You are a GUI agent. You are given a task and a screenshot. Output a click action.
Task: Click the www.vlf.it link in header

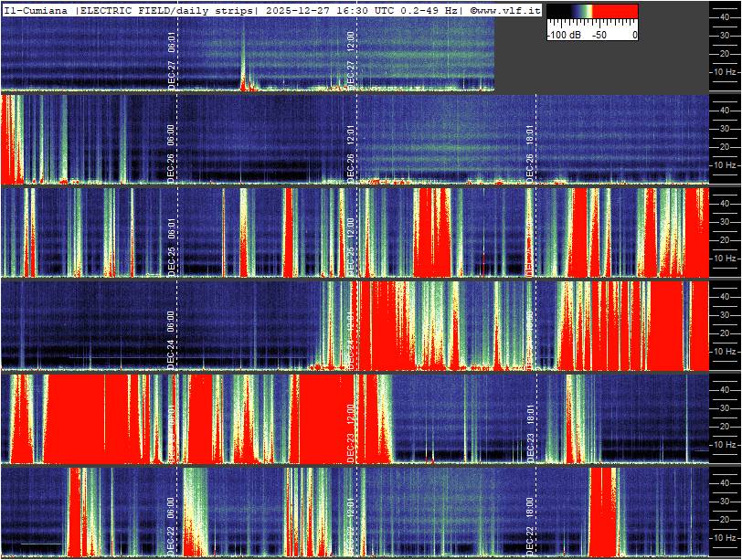pos(509,9)
